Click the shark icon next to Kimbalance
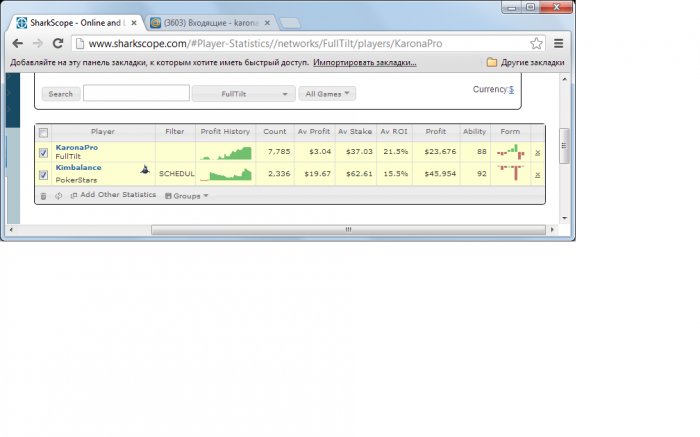 pyautogui.click(x=145, y=170)
